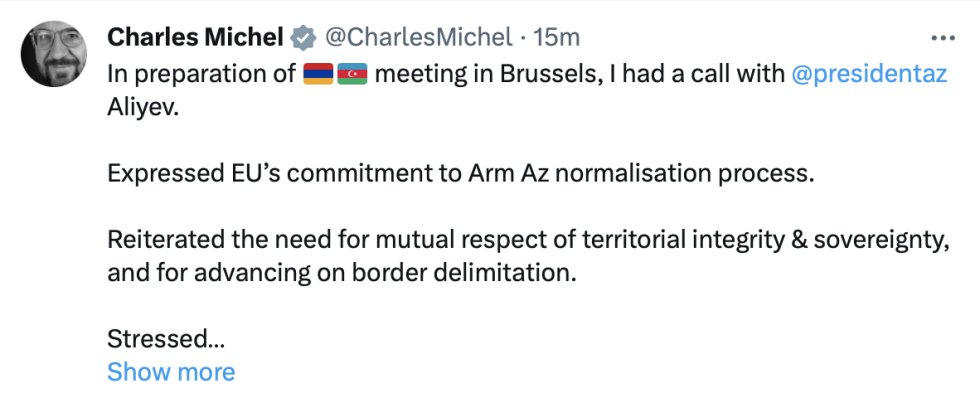Open the three-dot more options menu
Screen dimensions: 980x398
(x=942, y=38)
